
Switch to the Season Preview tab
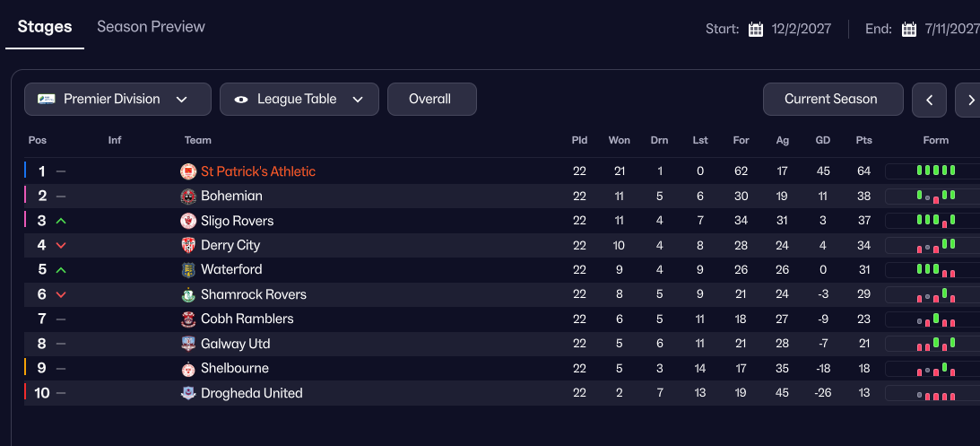[x=152, y=27]
